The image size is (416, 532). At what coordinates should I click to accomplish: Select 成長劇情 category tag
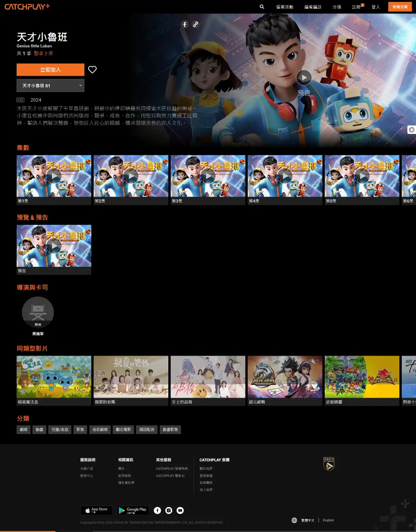(100, 430)
